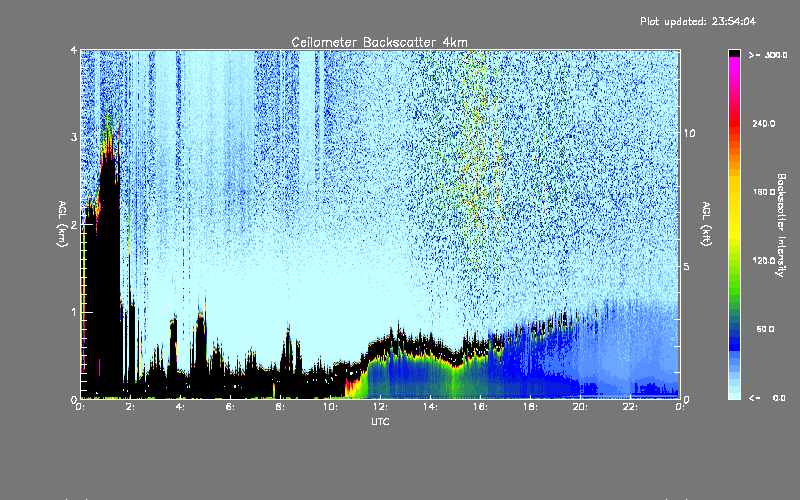This screenshot has width=800, height=500.
Task: Click the "AGL (kft)" axis label
Action: [706, 223]
